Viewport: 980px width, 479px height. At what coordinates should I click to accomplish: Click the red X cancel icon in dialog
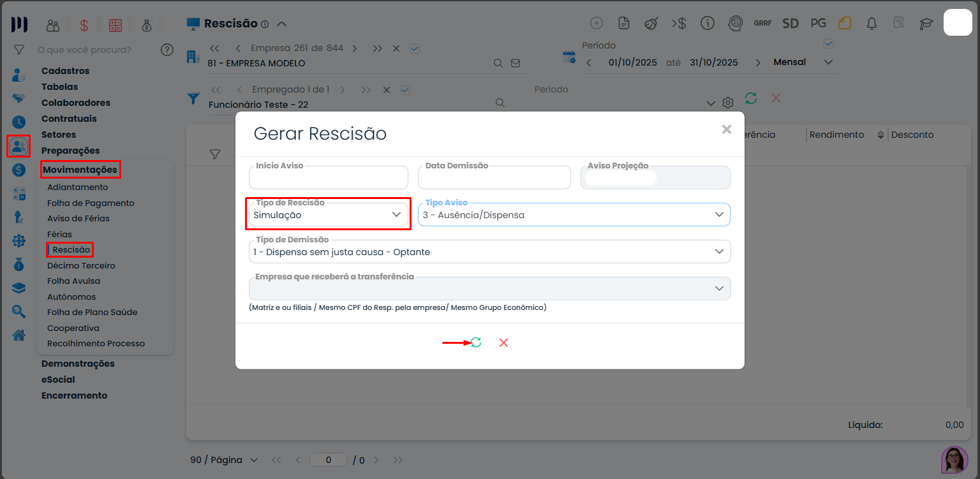click(503, 343)
